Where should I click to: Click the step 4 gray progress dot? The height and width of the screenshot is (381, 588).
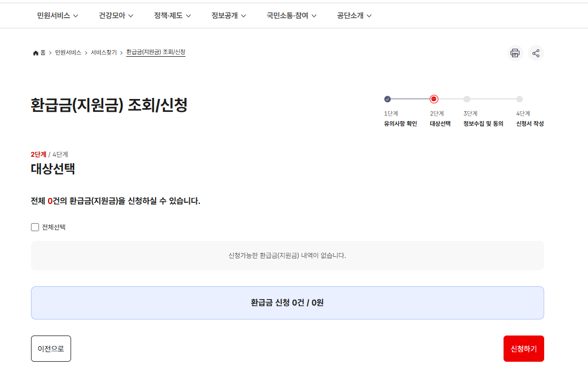(520, 99)
